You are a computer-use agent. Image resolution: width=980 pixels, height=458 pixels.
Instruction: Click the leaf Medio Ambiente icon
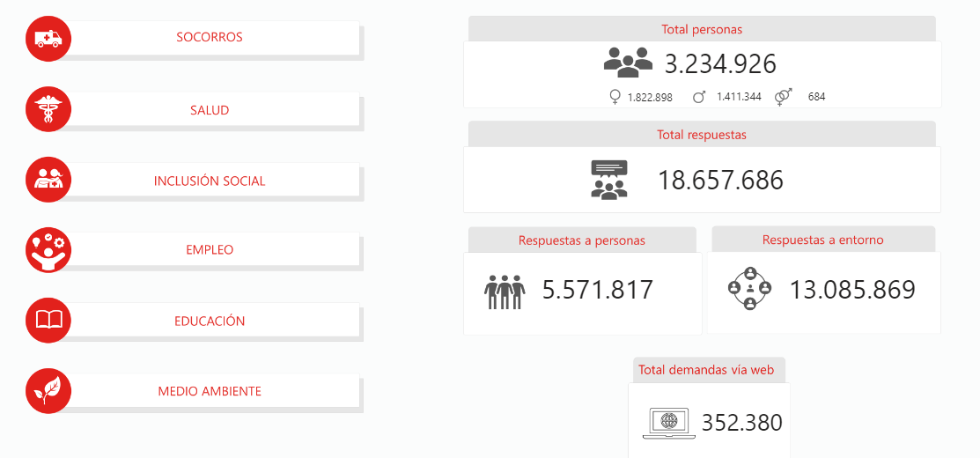(x=48, y=390)
